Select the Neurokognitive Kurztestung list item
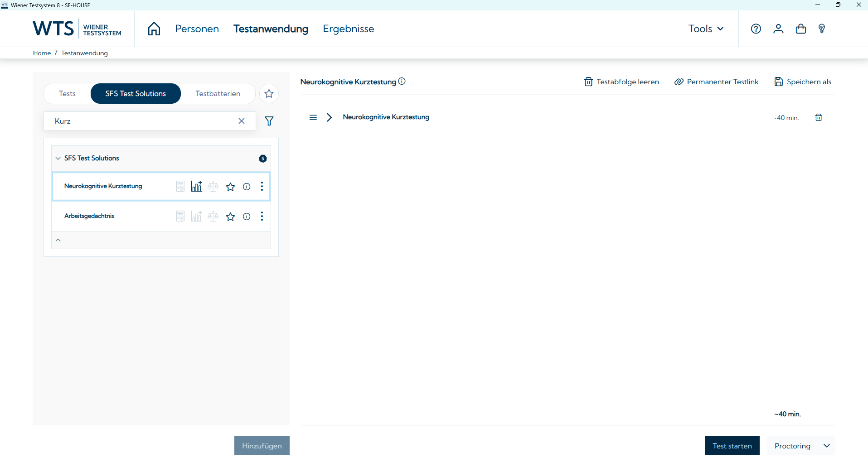This screenshot has width=868, height=467. (161, 186)
